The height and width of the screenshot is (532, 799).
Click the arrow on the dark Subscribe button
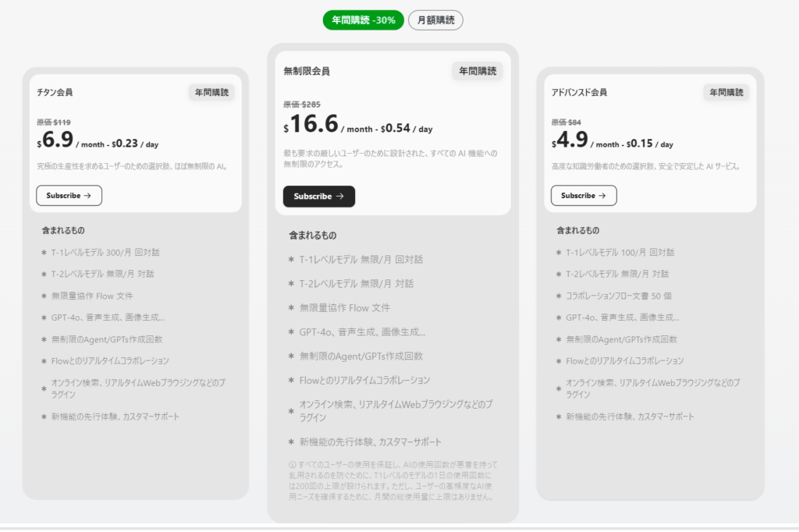[339, 197]
